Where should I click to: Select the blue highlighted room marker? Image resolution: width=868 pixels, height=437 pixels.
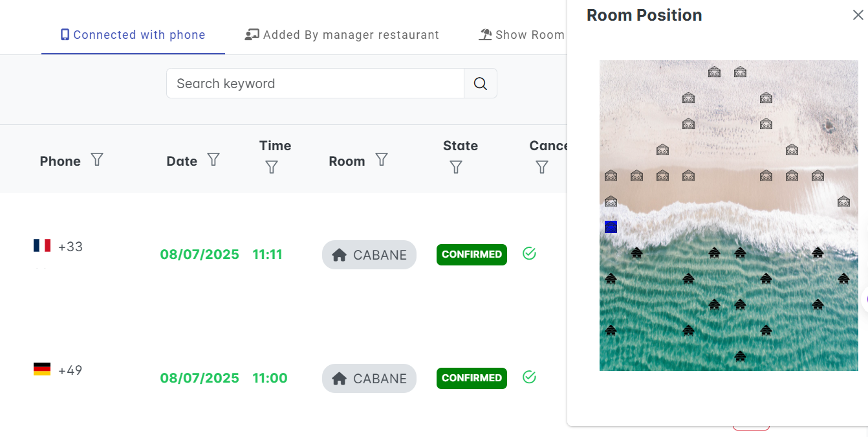(611, 227)
